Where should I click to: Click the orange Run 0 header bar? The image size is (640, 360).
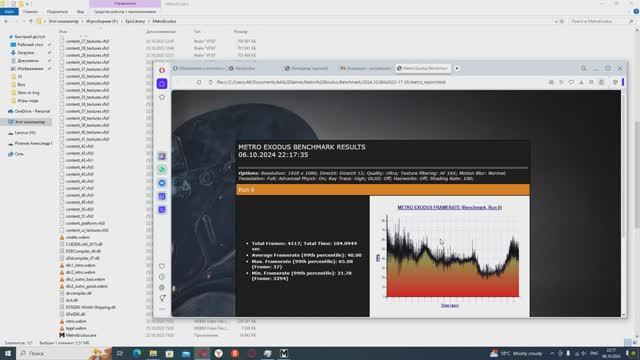[x=382, y=190]
